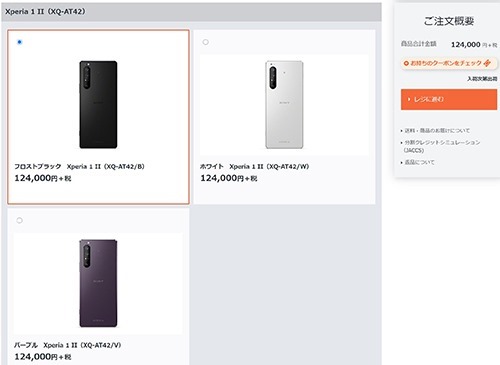500x365 pixels.
Task: Click the 124,000 total amount in summary
Action: coord(466,45)
